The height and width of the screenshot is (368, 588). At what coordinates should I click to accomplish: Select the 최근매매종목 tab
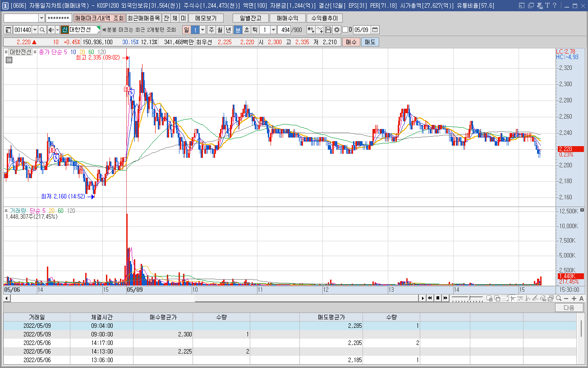143,18
